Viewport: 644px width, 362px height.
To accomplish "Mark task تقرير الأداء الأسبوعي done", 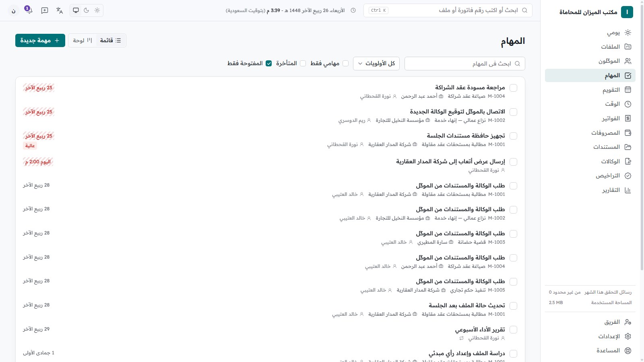I will click(513, 329).
